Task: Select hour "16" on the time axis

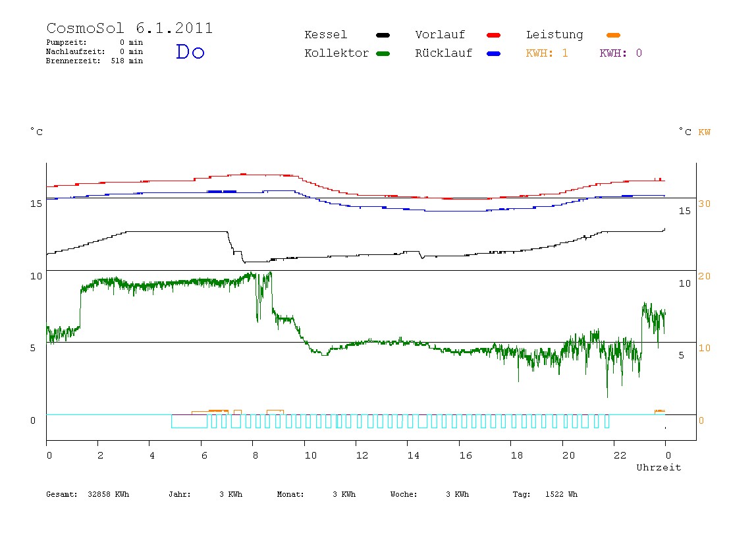Action: [466, 455]
